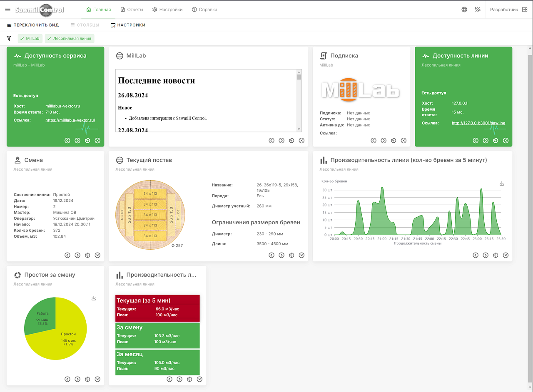Open the Столбцы columns dropdown
Viewport: 533px width, 392px height.
85,25
